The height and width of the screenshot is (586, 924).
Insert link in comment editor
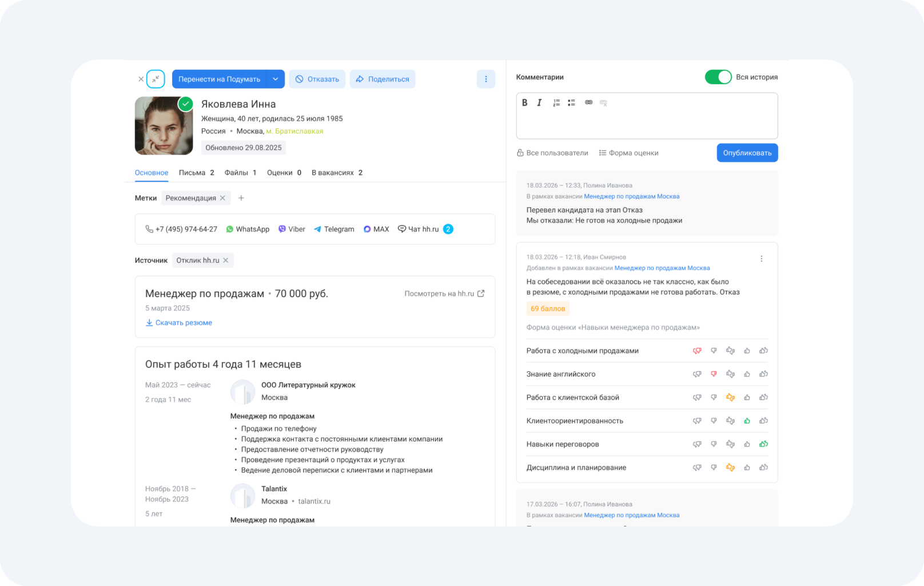pyautogui.click(x=588, y=102)
